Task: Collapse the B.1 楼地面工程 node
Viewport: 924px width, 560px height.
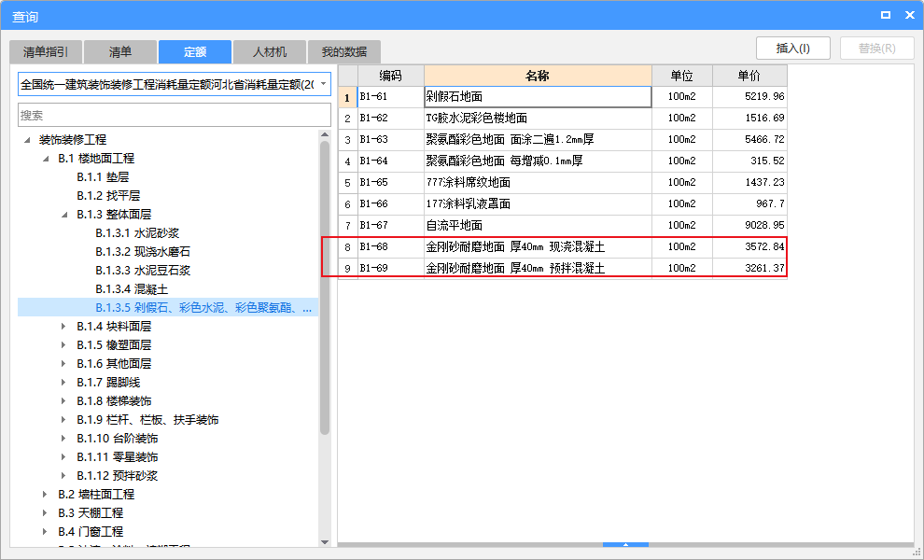Action: pos(46,159)
